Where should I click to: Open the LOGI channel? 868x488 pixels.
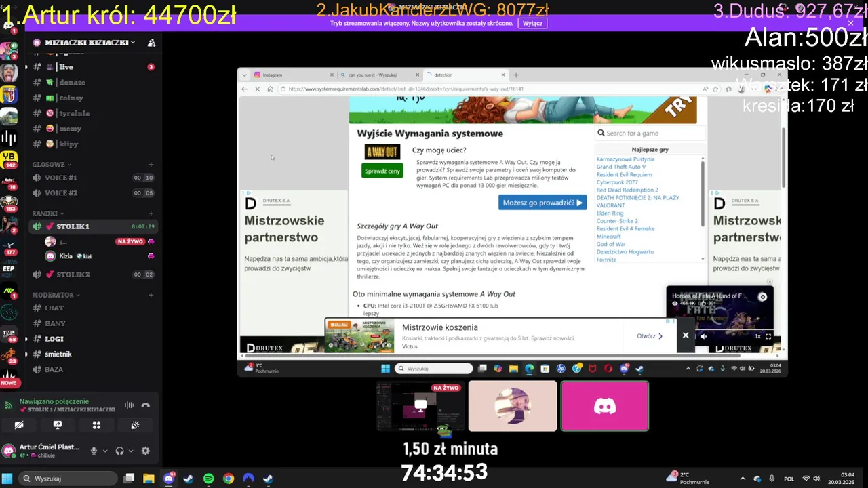[x=94, y=339]
